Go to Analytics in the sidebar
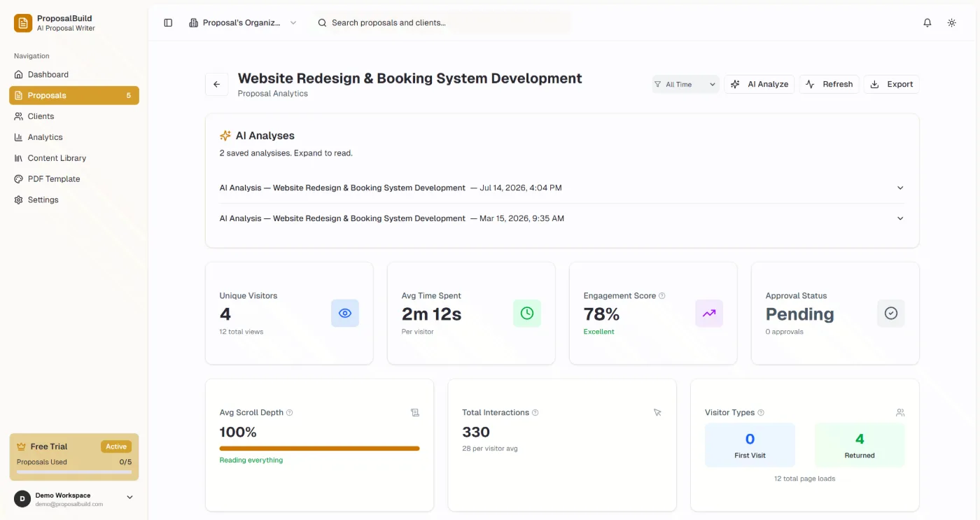980x520 pixels. point(74,137)
